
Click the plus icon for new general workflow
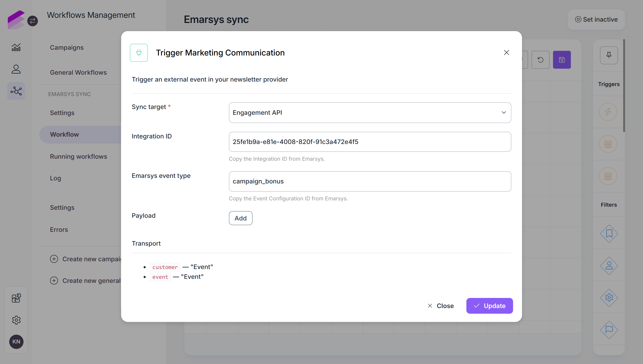[x=54, y=280]
